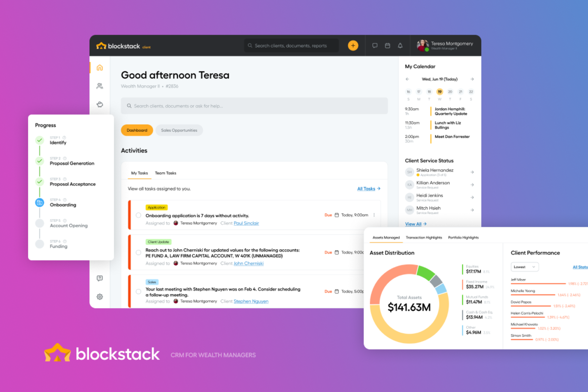Open more options on onboarding task
This screenshot has height=392, width=588.
click(374, 215)
